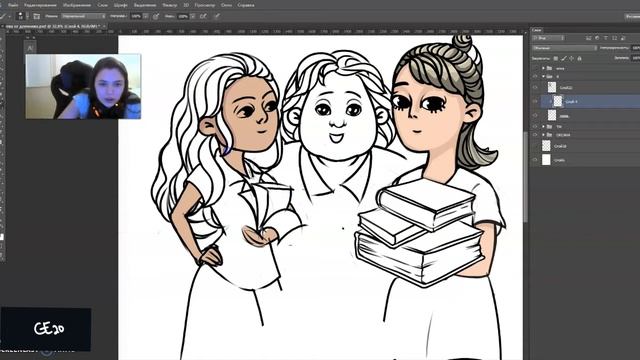Enable the airbrush mode icon
Screen dimensions: 640x360
coord(203,16)
